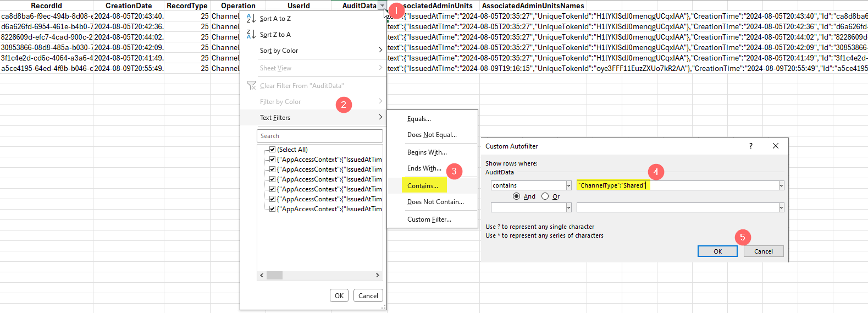Screen dimensions: 868x313
Task: Toggle the first AppAccessContext checkbox
Action: pyautogui.click(x=272, y=160)
